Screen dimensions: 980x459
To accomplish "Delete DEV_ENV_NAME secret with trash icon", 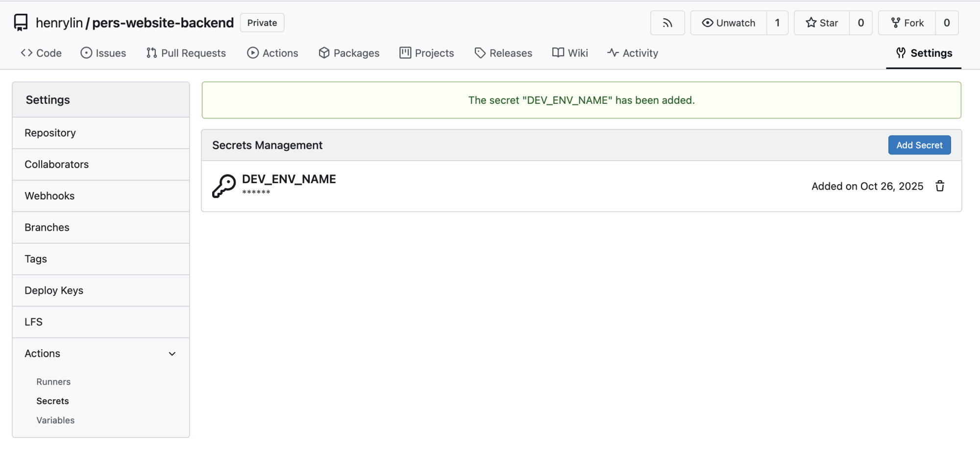I will pos(939,186).
